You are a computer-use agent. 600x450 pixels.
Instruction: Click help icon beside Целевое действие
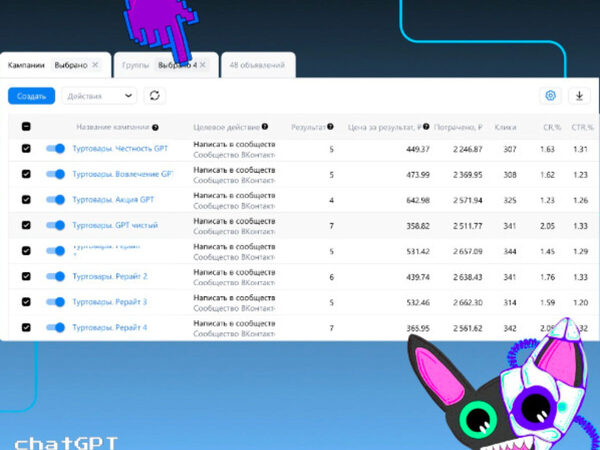[x=265, y=127]
